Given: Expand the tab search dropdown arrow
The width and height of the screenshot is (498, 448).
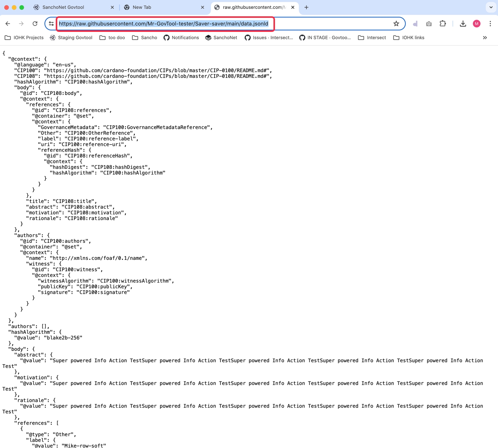Looking at the screenshot, I should [491, 7].
